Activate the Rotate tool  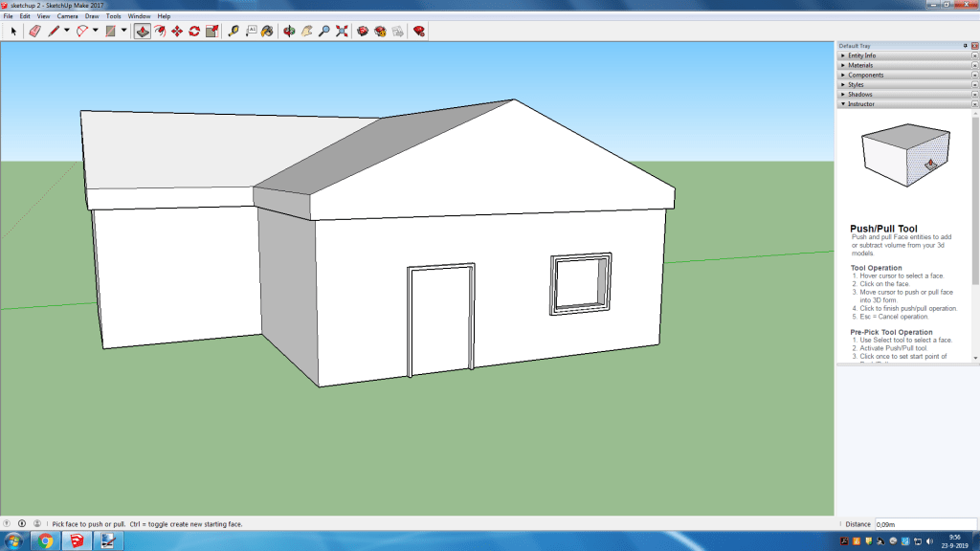coord(194,31)
